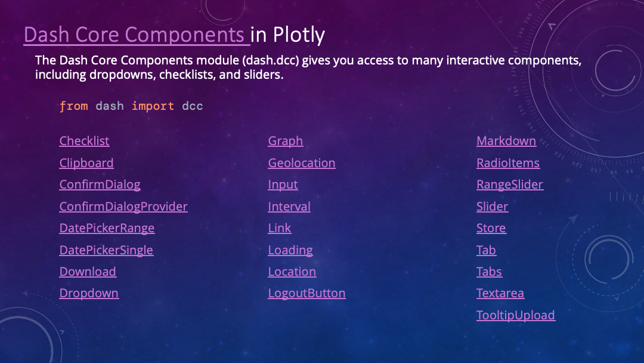Open the DatePickerSingle link
This screenshot has height=363, width=644.
[106, 250]
